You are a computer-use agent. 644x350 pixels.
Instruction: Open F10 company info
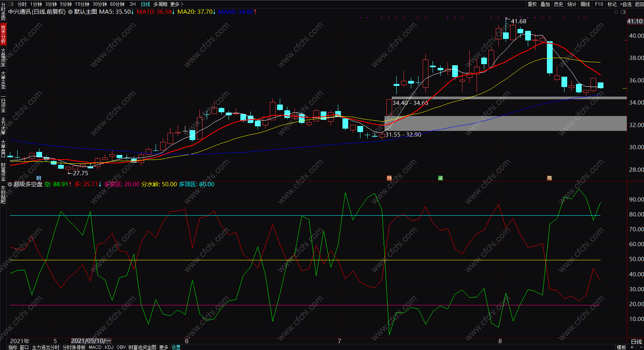click(599, 4)
